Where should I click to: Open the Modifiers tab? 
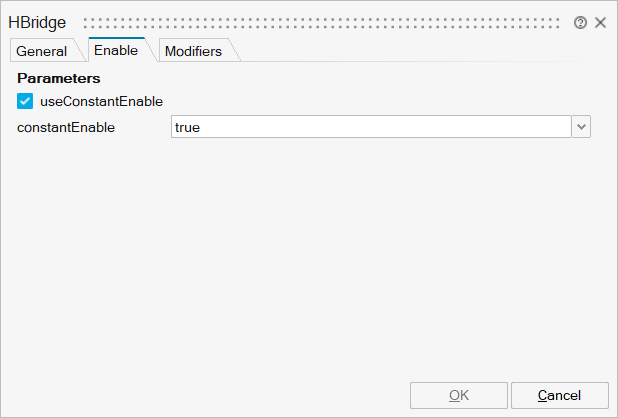[x=193, y=51]
